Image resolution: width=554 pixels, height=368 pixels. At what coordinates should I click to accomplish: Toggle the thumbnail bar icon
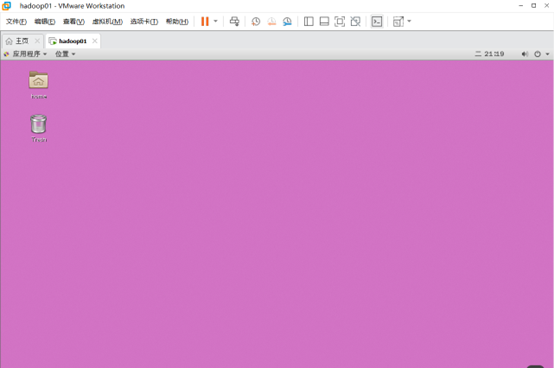[324, 22]
